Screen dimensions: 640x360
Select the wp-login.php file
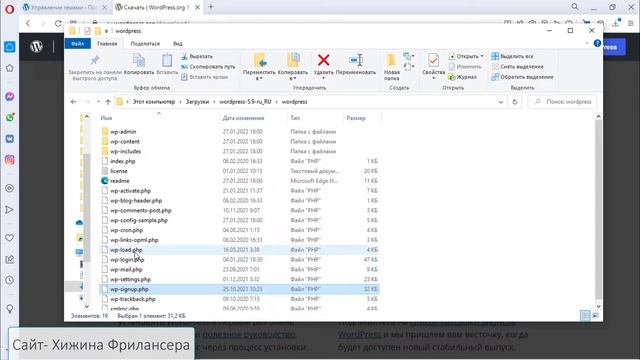click(127, 260)
